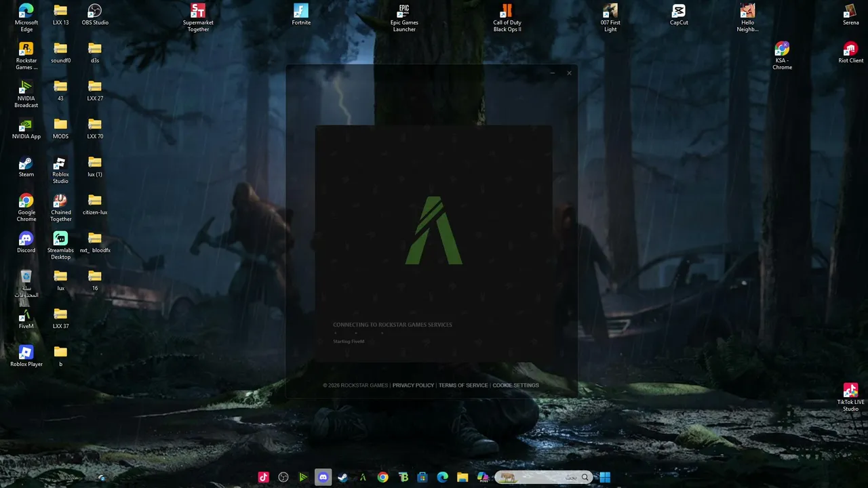Open the NVIDIA App desktop shortcut
Screen dimensions: 868x488
[26, 129]
